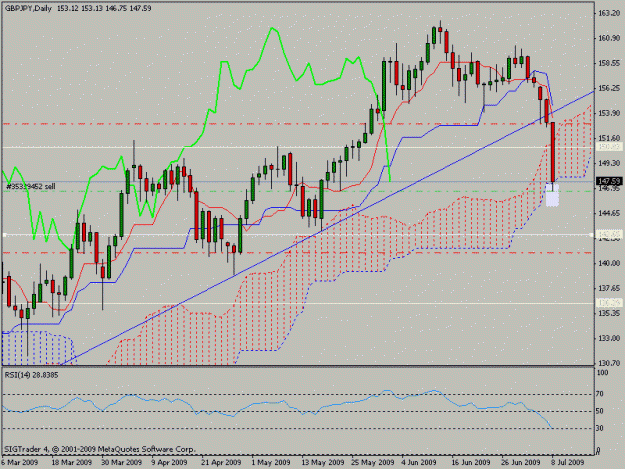Click the 6 Mar 2009 date label
The height and width of the screenshot is (469, 625).
20,462
